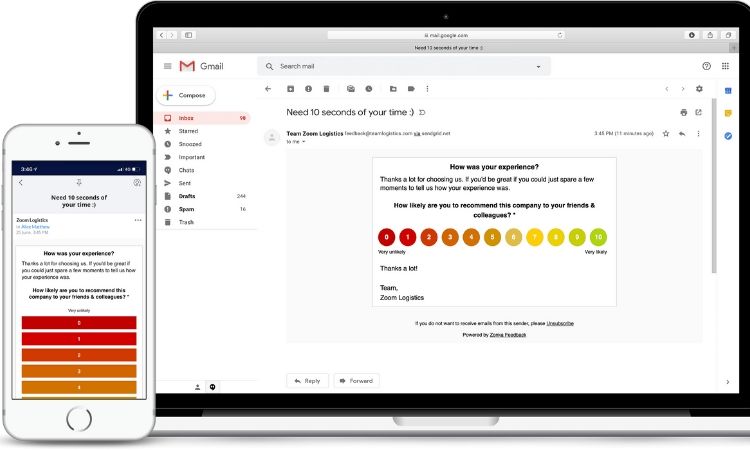Select rating 10 green circle

[x=598, y=237]
